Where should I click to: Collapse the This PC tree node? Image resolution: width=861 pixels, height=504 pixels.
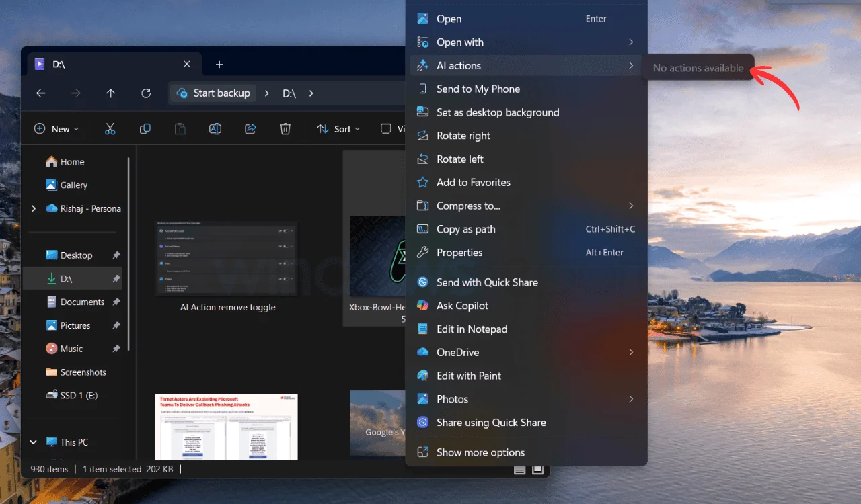coord(34,442)
